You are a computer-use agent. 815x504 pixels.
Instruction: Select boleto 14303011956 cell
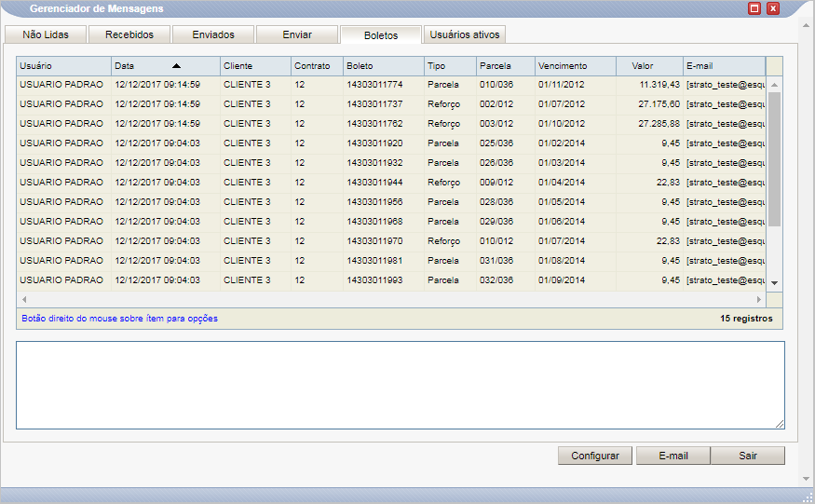click(384, 202)
